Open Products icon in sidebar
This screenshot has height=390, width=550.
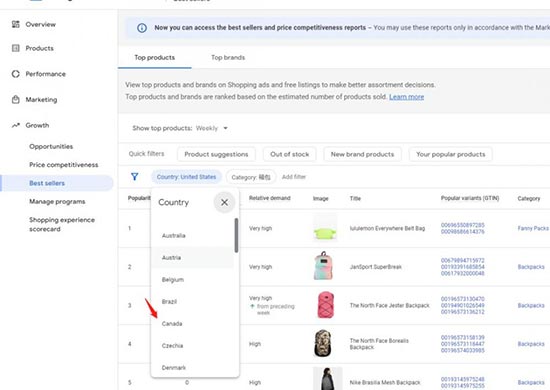[x=16, y=48]
